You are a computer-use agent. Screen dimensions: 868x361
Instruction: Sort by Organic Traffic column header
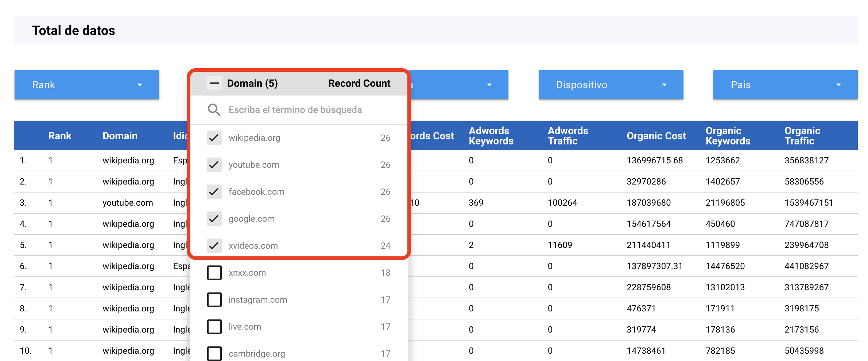(802, 136)
